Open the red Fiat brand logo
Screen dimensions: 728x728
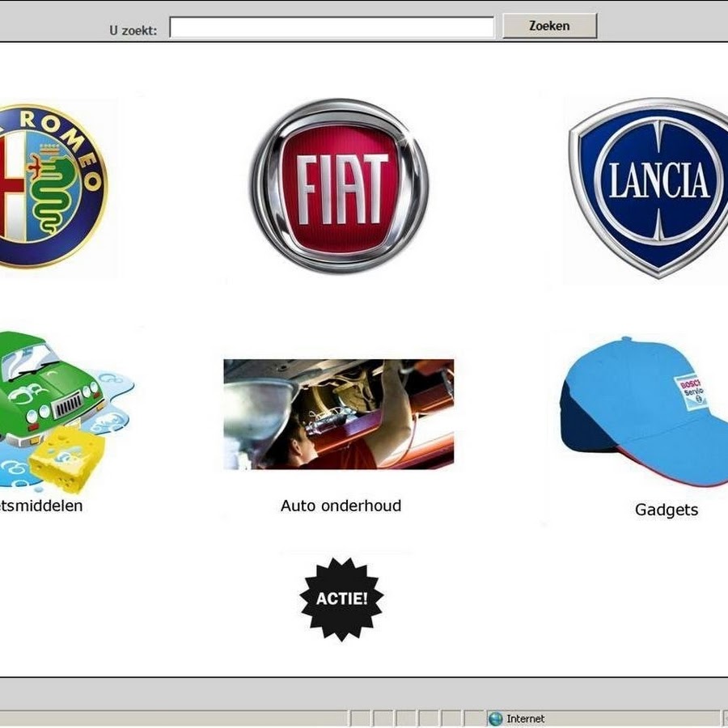(339, 186)
